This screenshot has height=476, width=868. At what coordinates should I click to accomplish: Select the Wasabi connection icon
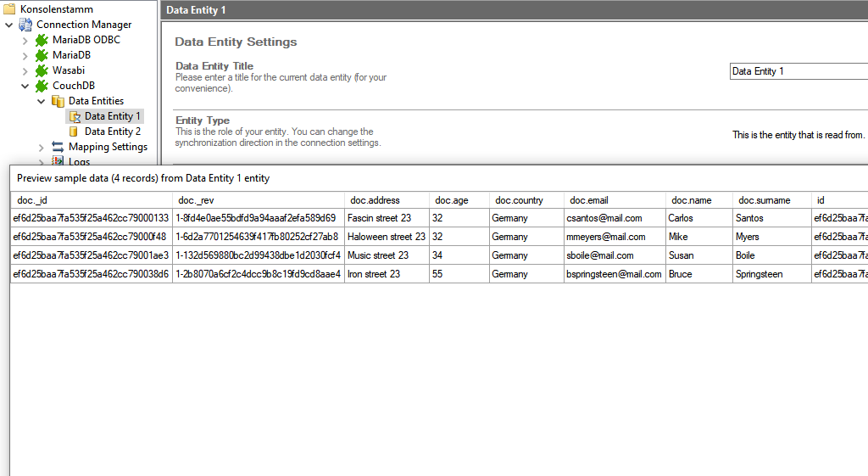tap(42, 70)
